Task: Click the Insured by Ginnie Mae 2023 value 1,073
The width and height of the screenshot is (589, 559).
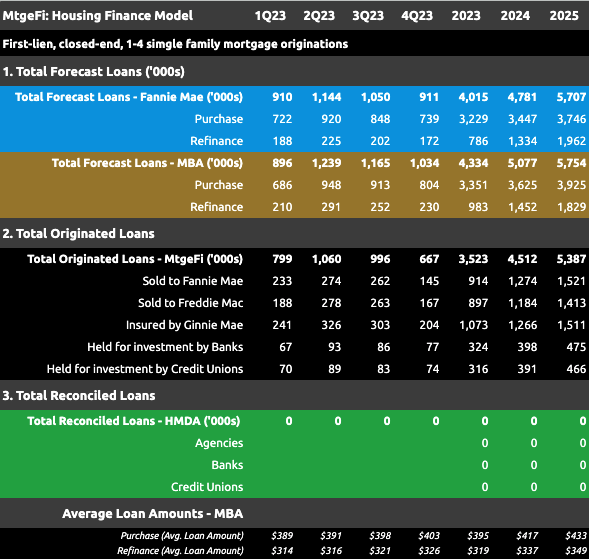Action: [x=473, y=325]
